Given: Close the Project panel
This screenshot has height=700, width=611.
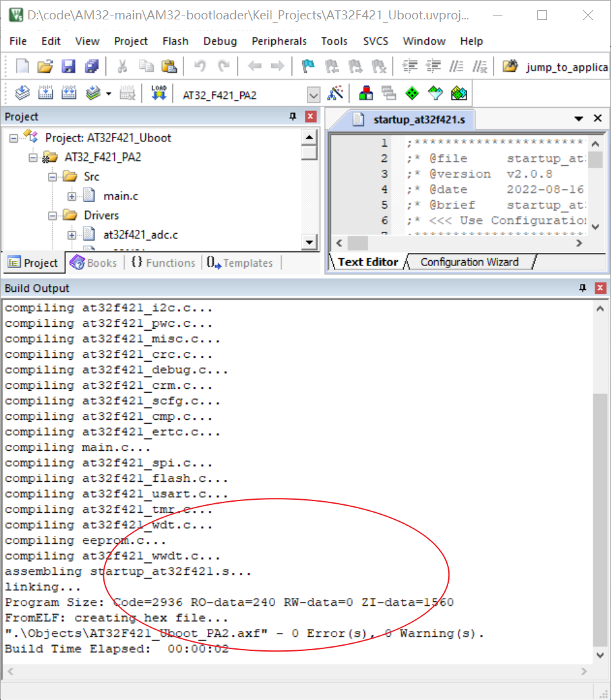Looking at the screenshot, I should 311,116.
